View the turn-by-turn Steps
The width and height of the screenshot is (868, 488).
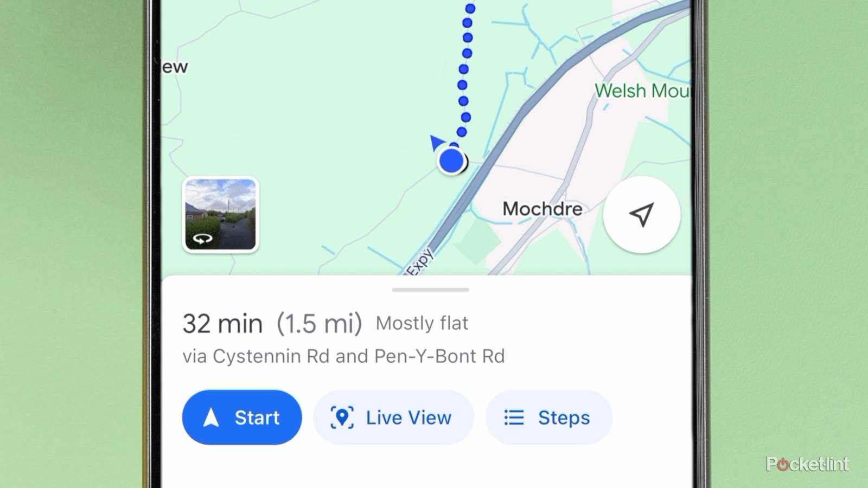coord(548,418)
